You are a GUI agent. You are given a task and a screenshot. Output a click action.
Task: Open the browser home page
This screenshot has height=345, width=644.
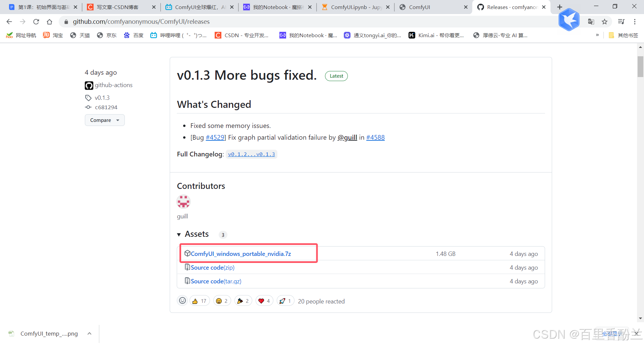[x=49, y=22]
